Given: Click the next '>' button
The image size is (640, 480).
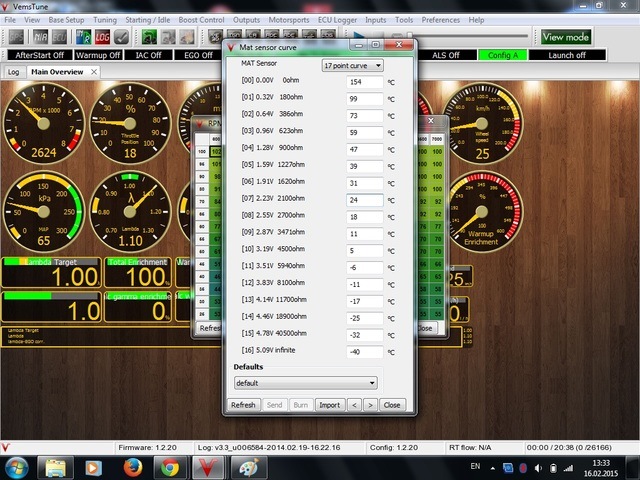Looking at the screenshot, I should (370, 405).
